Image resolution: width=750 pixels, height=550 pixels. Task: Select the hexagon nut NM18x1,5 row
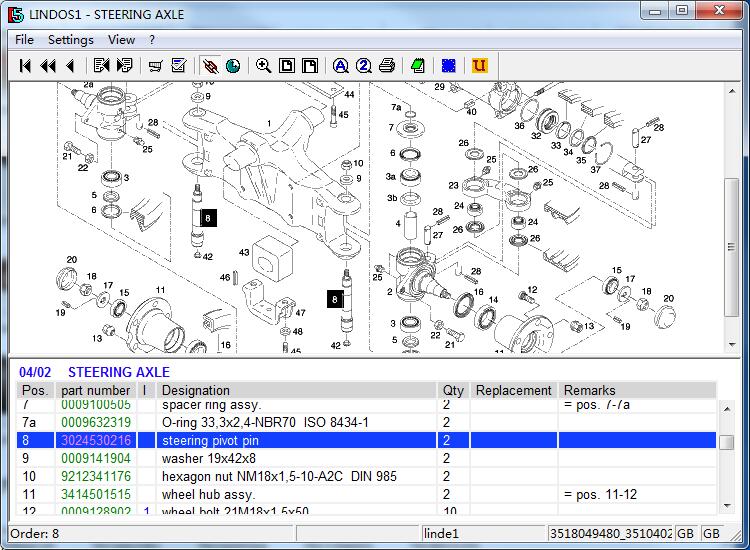366,476
